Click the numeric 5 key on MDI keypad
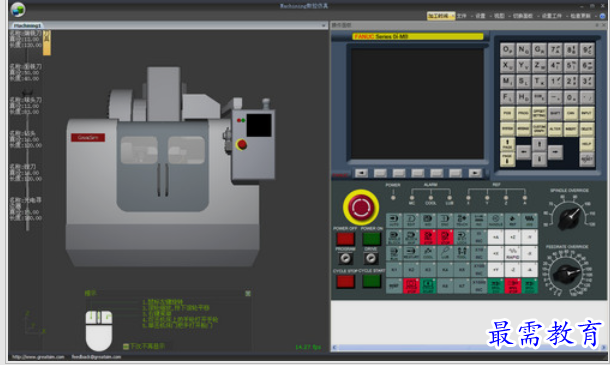Screen dimensions: 610x365 pyautogui.click(x=571, y=66)
